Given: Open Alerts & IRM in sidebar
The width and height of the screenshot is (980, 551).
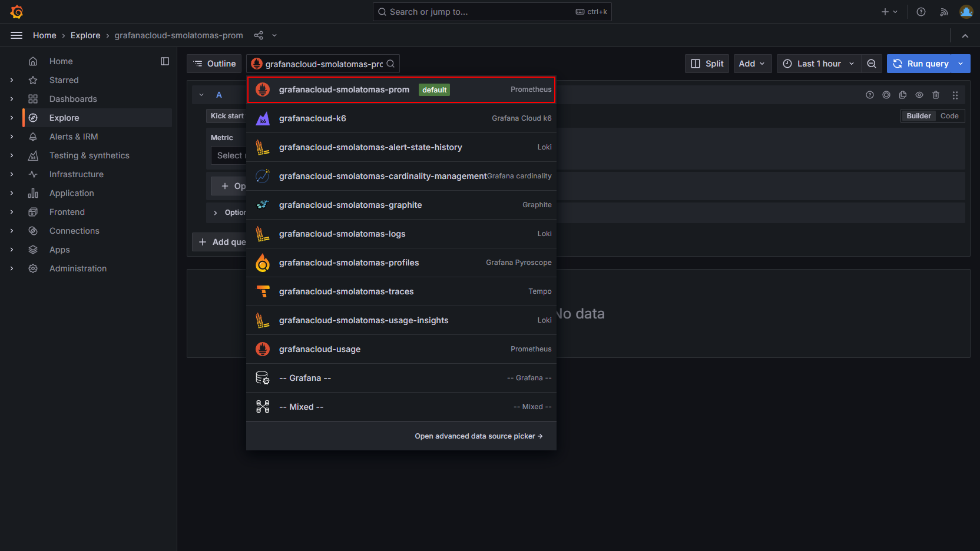Looking at the screenshot, I should click(74, 137).
